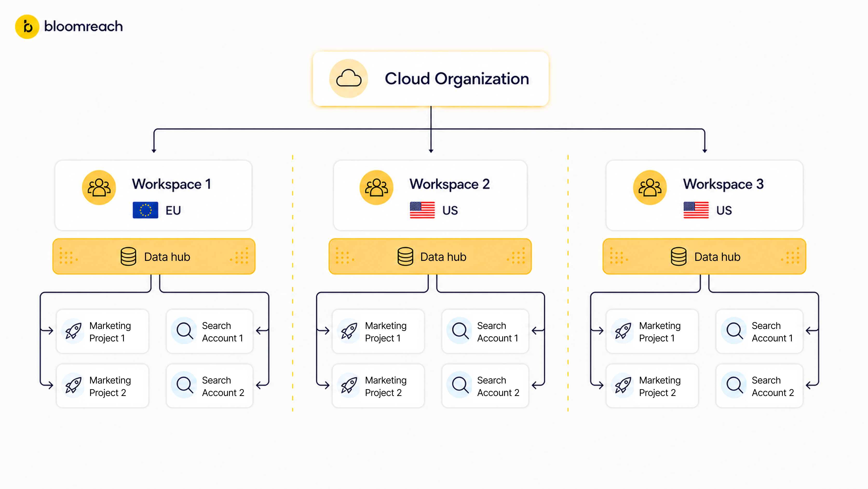The image size is (868, 489).
Task: Select Marketing Project 1 text in Workspace 2
Action: pyautogui.click(x=386, y=332)
